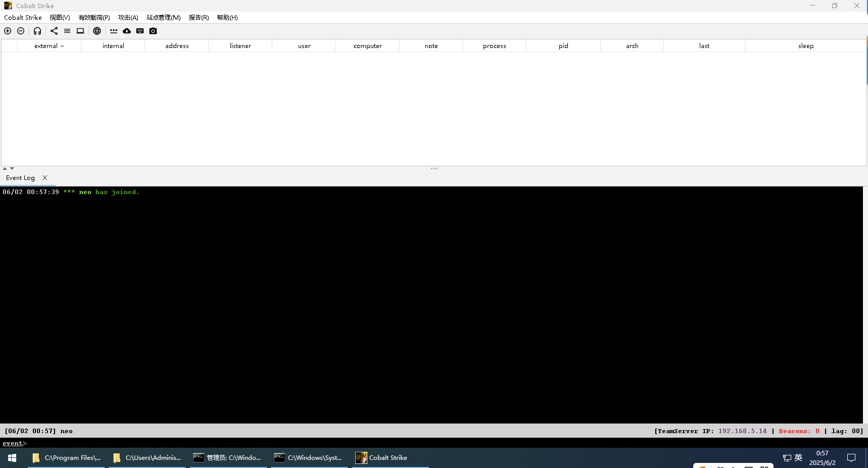Open taskbar clock showing 0:57

point(823,458)
